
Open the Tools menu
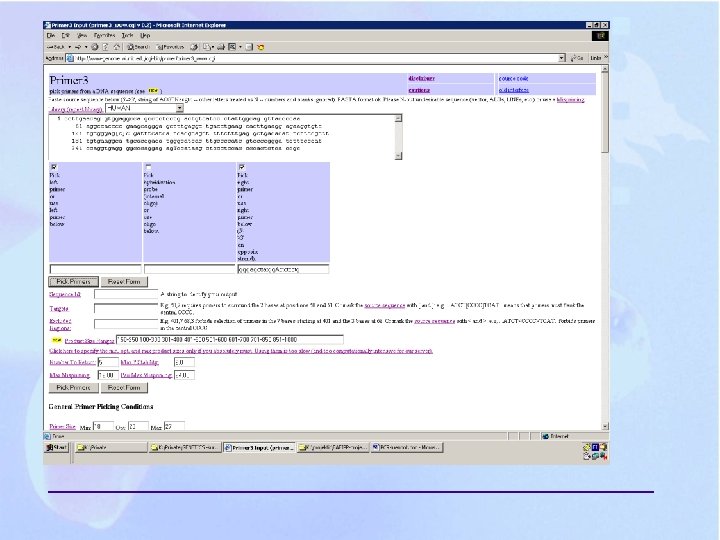pyautogui.click(x=127, y=35)
